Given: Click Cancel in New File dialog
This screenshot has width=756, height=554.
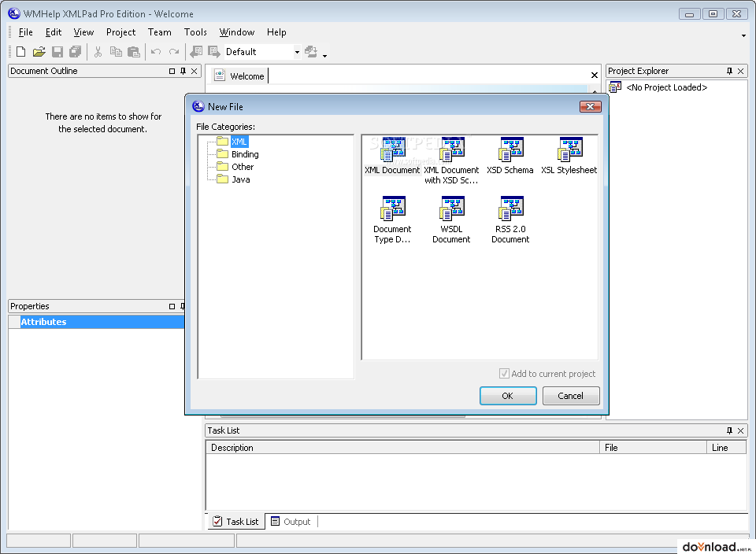Looking at the screenshot, I should coord(571,396).
